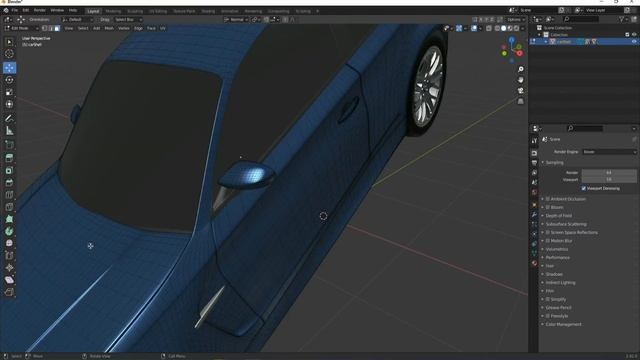Image resolution: width=640 pixels, height=360 pixels.
Task: Open the Edit Mode dropdown
Action: (x=21, y=28)
